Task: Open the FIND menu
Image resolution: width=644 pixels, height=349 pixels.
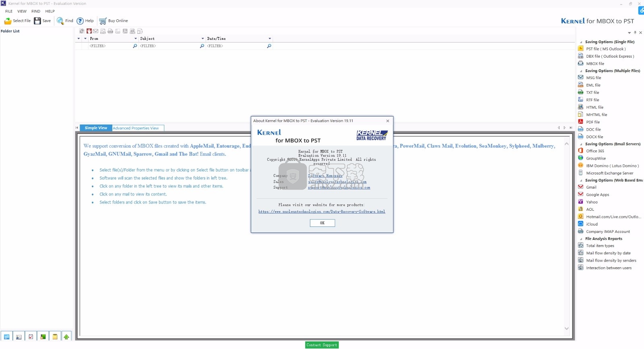Action: (36, 11)
